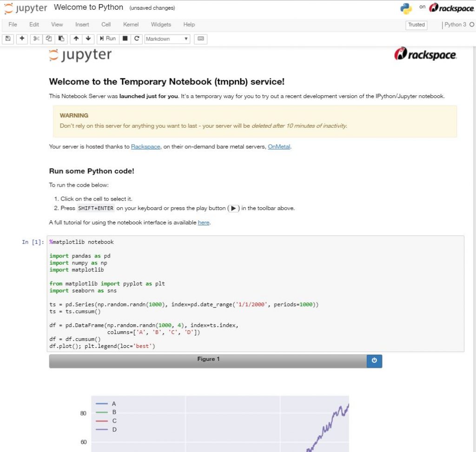Move selected cell up

76,39
